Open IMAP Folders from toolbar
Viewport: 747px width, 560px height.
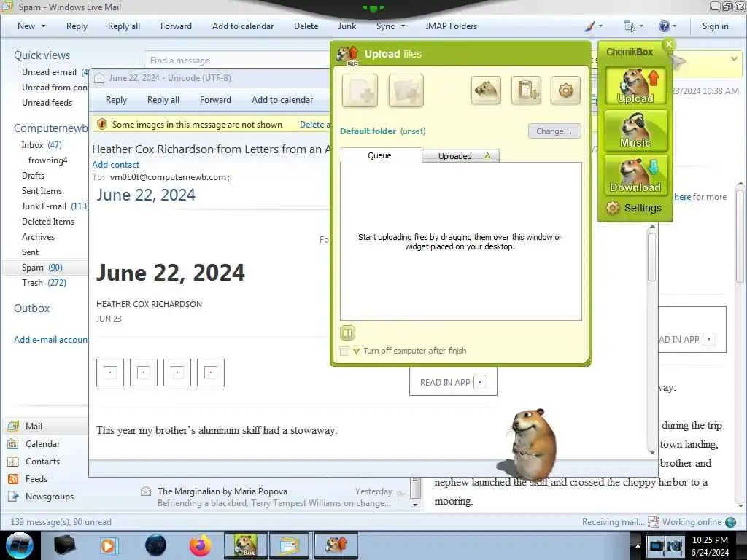(451, 26)
